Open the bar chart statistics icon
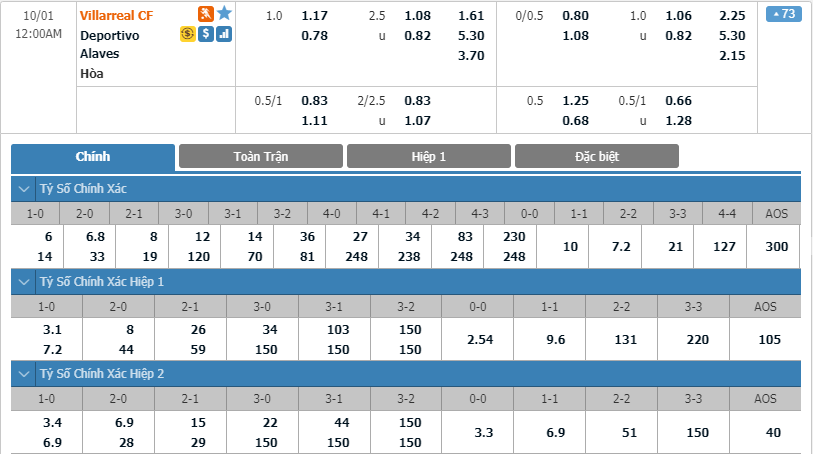This screenshot has width=813, height=454. pos(224,34)
